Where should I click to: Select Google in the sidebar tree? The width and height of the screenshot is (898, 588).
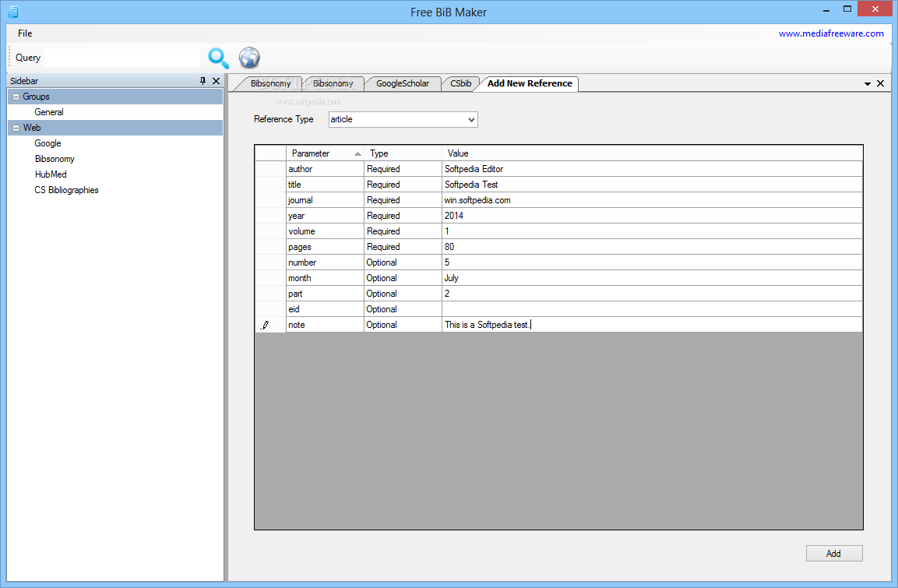48,143
